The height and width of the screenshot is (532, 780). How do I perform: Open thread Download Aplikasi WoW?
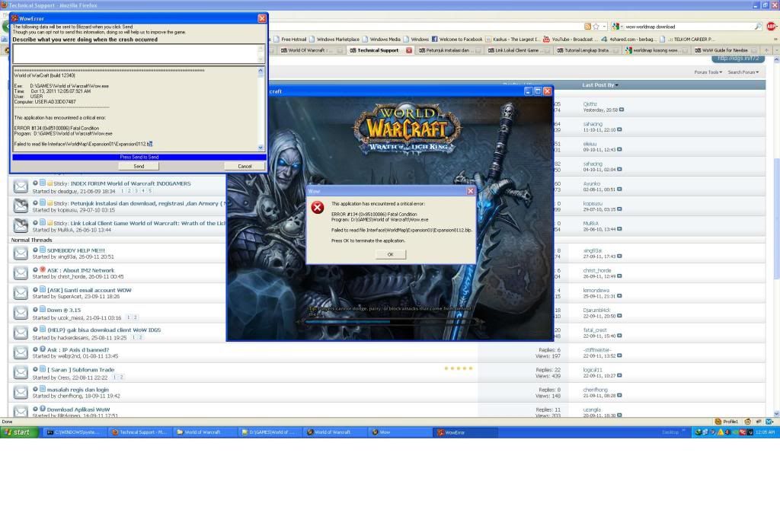tap(78, 409)
